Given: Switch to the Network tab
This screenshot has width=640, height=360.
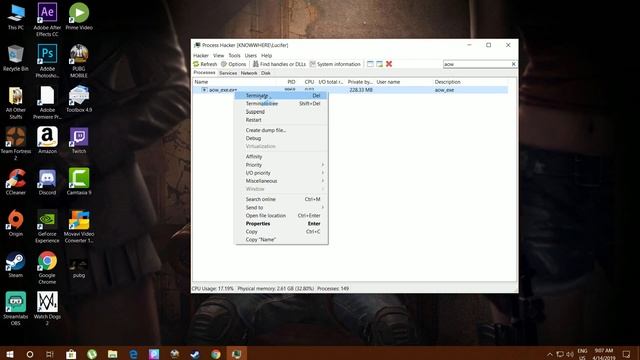Looking at the screenshot, I should click(x=249, y=73).
